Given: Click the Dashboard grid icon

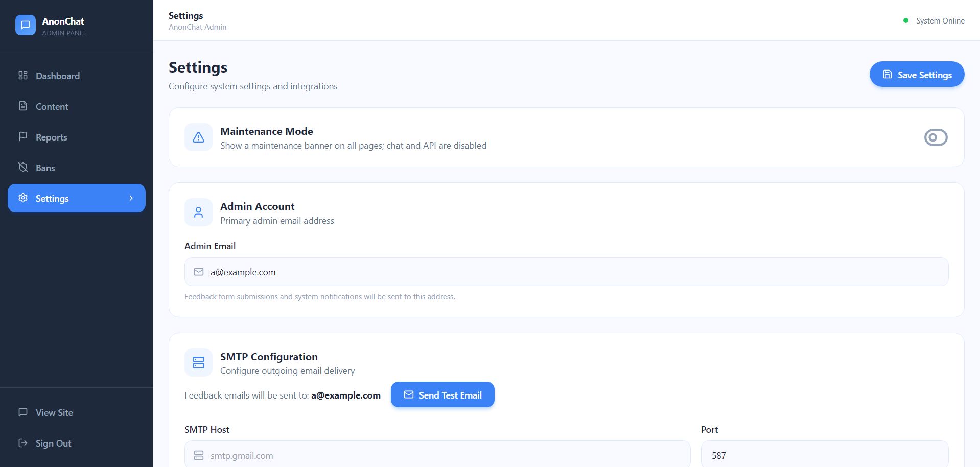Looking at the screenshot, I should click(x=23, y=76).
